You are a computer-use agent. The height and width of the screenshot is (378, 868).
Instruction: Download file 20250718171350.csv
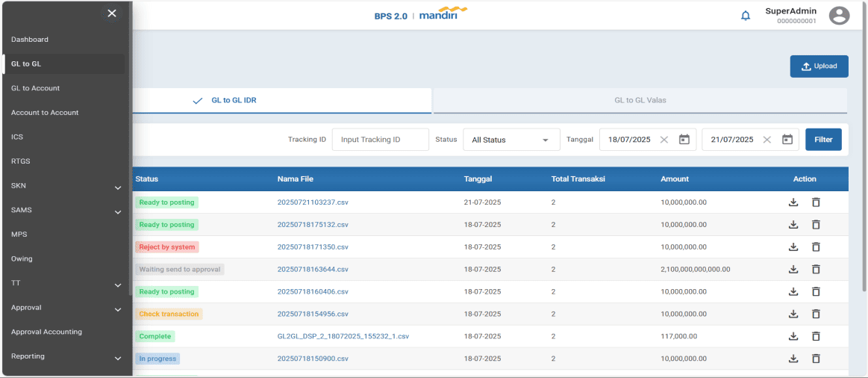tap(793, 247)
